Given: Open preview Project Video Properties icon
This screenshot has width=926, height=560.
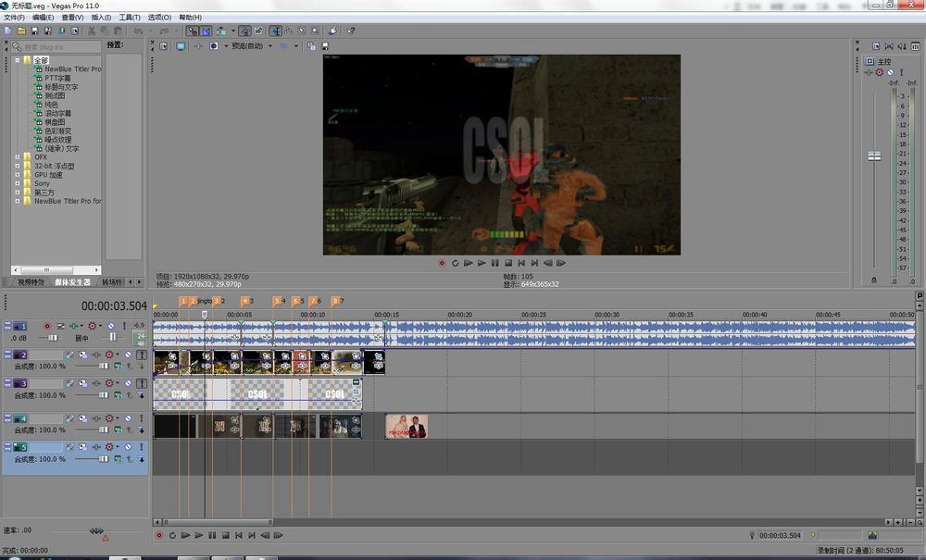Looking at the screenshot, I should [x=164, y=46].
